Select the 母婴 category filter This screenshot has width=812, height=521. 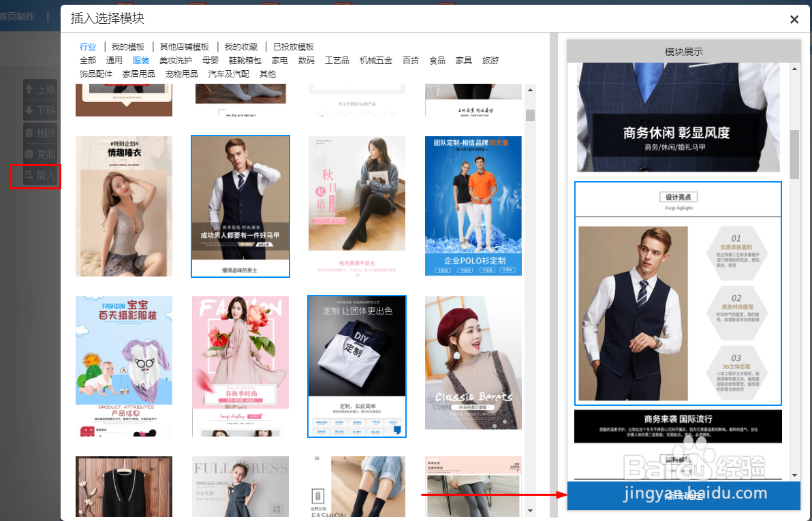tap(210, 60)
